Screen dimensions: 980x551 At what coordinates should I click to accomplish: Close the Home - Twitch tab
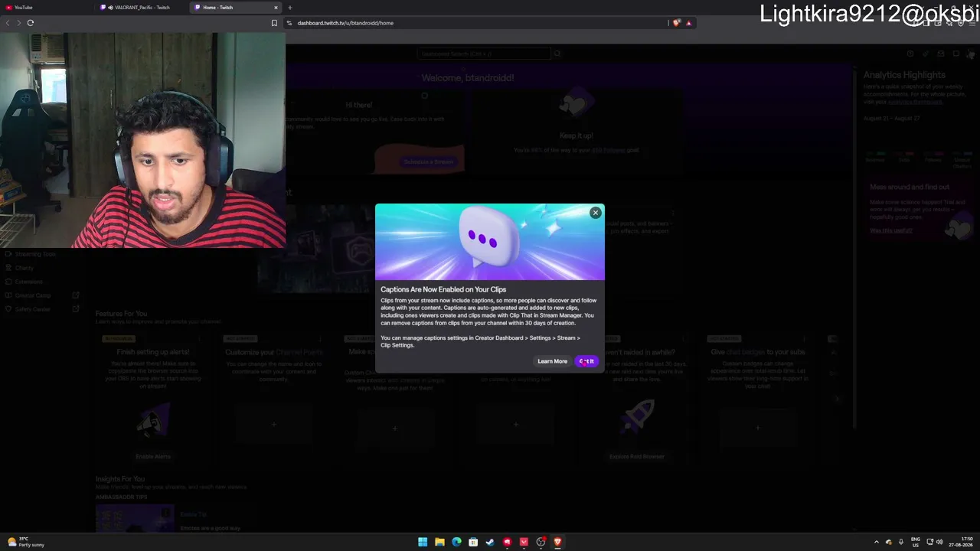(276, 8)
